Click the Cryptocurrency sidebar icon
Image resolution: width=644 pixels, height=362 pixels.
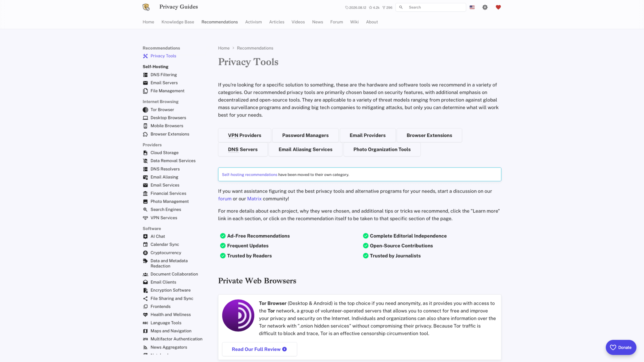click(145, 253)
